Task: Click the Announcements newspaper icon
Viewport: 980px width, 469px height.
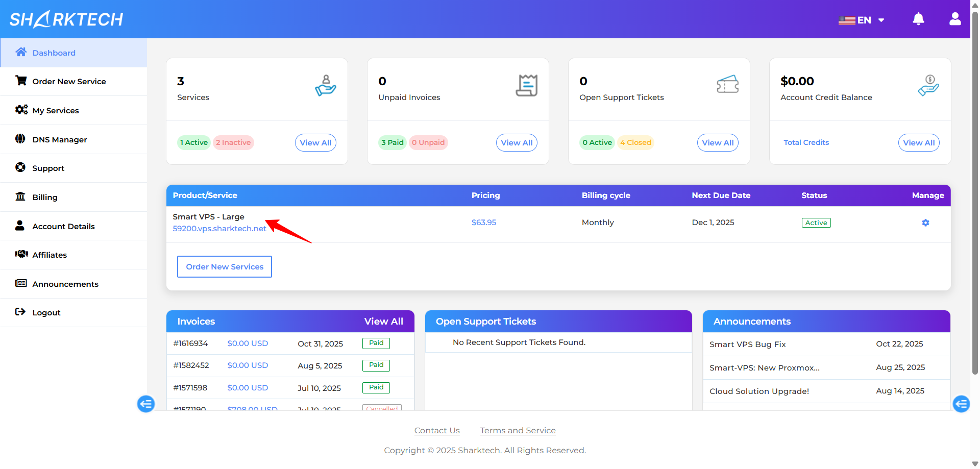Action: point(21,283)
